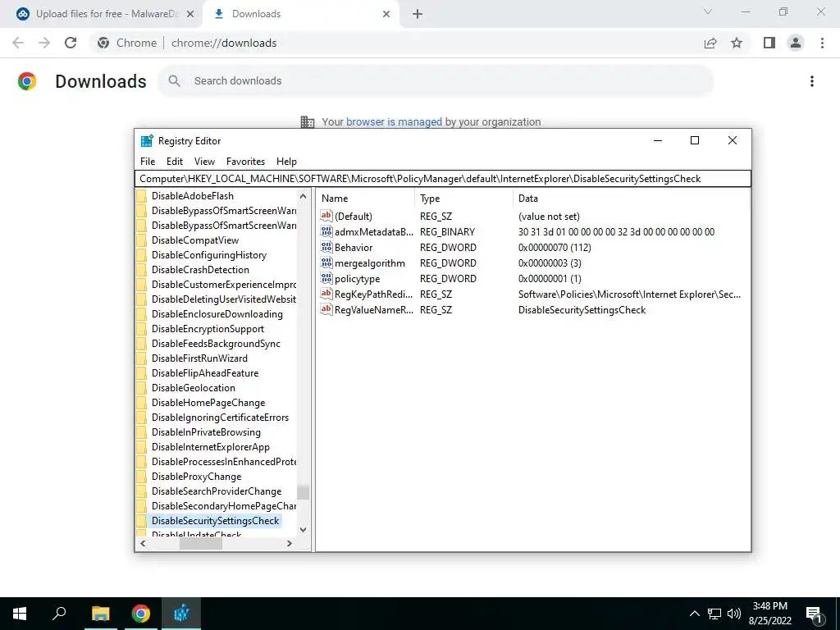Click the mergealgorithm value icon
Viewport: 840px width, 630px height.
(326, 262)
